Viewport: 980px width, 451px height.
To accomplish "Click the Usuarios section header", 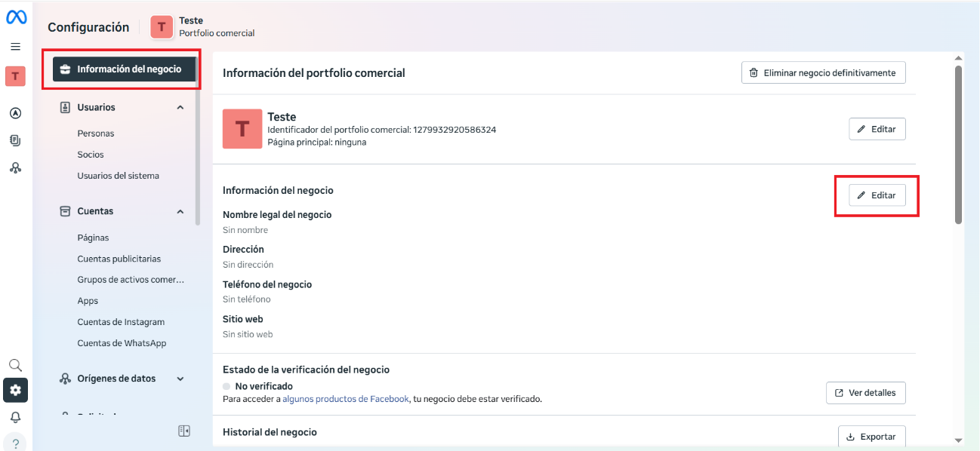I will click(122, 108).
